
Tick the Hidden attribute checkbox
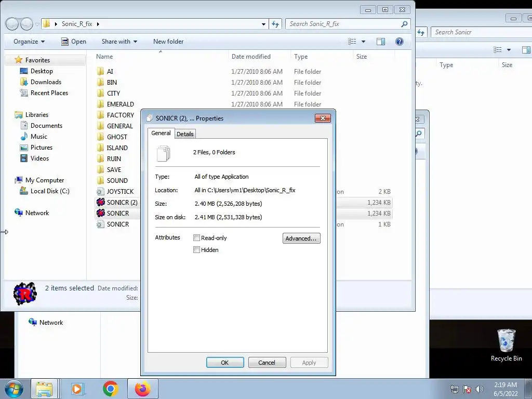196,250
